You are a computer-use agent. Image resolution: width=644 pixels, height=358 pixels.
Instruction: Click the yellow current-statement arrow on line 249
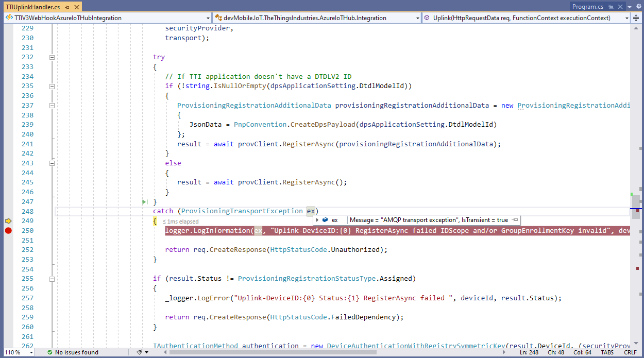(8, 221)
